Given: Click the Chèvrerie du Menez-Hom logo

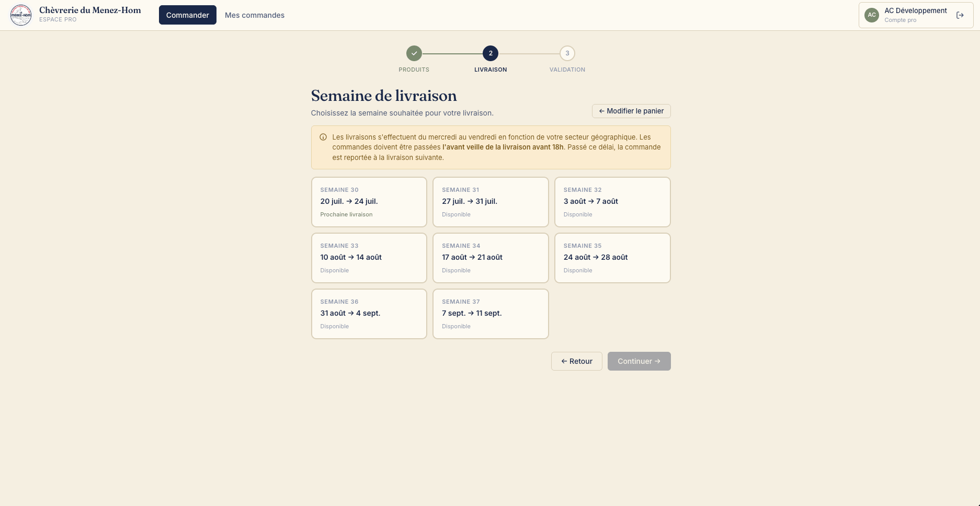Looking at the screenshot, I should 21,15.
